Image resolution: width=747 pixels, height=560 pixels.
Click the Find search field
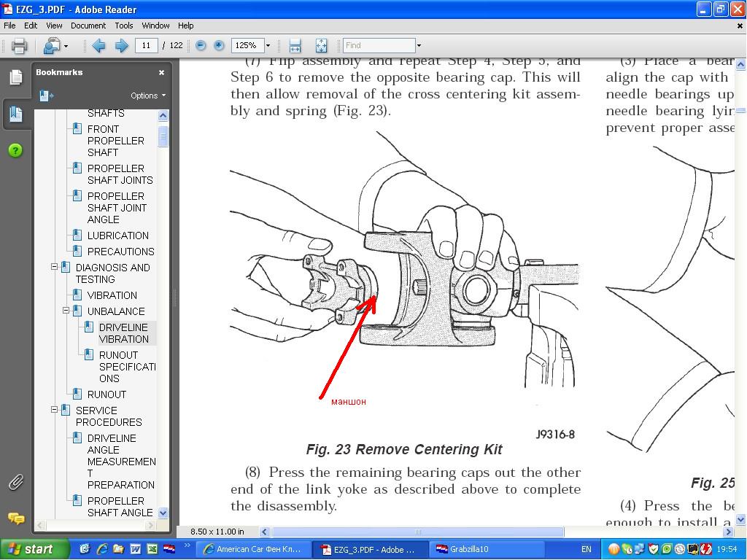click(x=379, y=45)
